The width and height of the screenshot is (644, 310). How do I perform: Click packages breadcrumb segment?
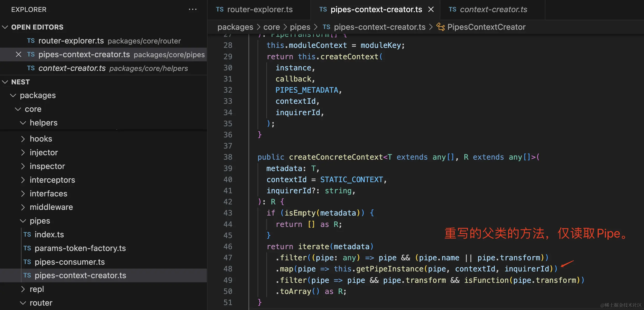(235, 27)
